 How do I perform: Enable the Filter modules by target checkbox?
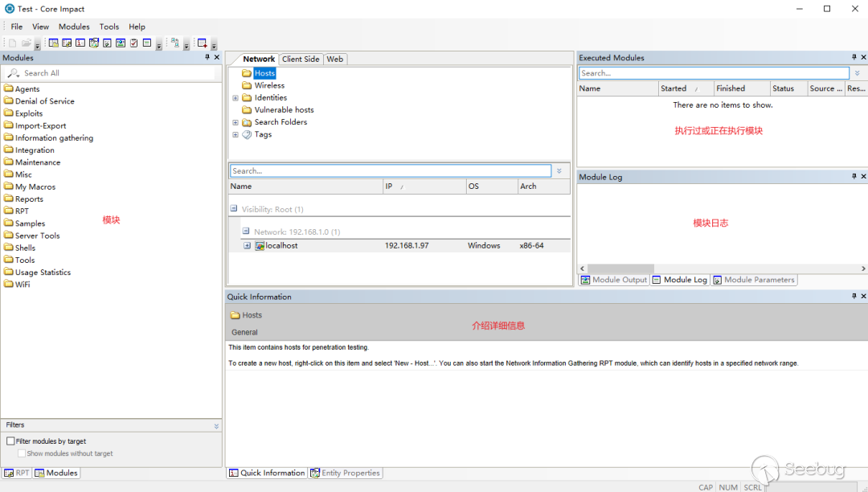[x=10, y=441]
